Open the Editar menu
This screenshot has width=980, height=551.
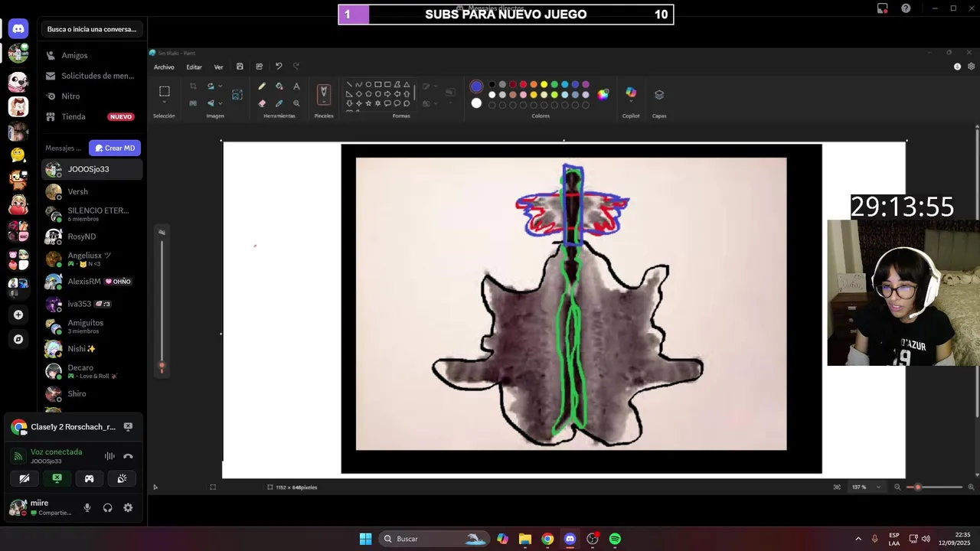tap(194, 67)
